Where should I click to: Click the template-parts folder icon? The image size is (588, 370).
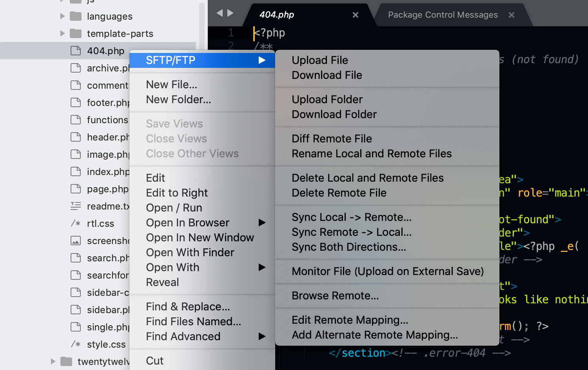pyautogui.click(x=76, y=33)
